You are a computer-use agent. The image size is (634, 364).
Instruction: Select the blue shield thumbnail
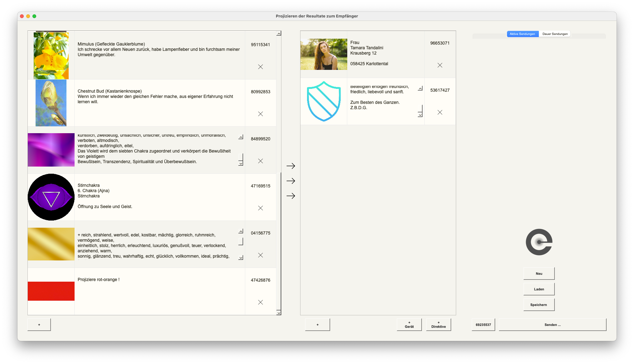pos(324,101)
